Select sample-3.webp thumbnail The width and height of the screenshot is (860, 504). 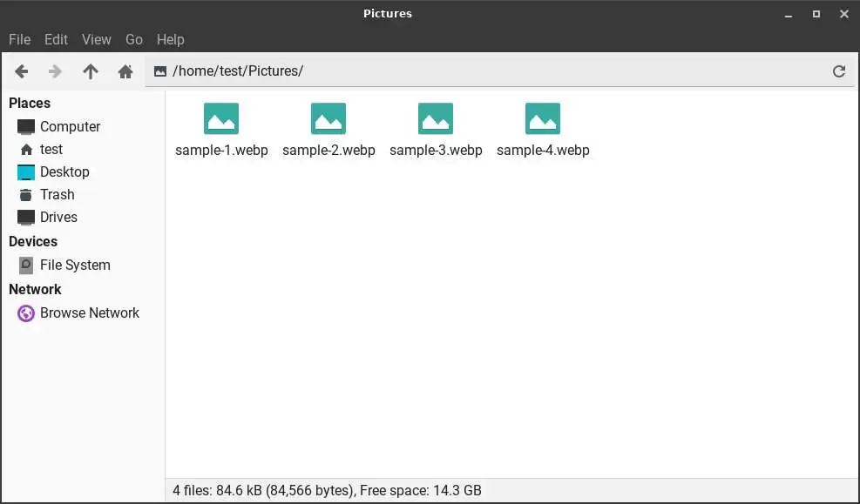[436, 118]
